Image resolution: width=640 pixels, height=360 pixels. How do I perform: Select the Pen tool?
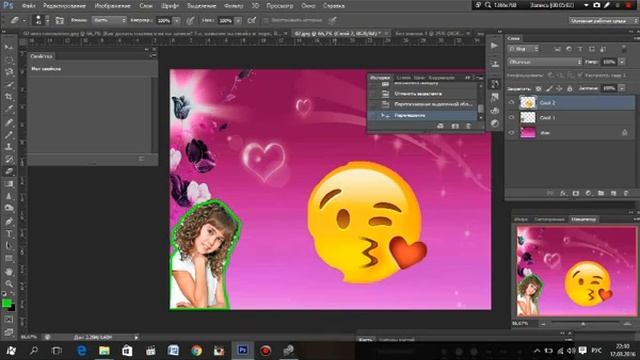(x=9, y=222)
